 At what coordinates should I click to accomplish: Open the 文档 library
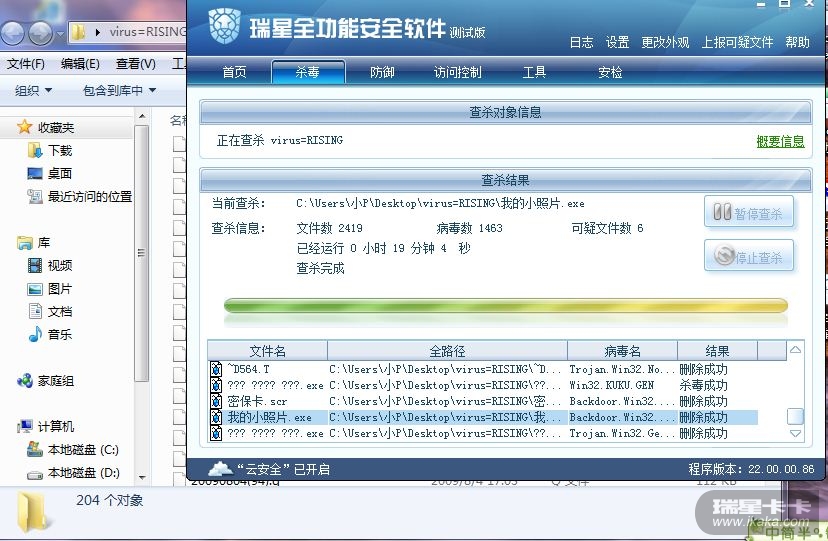60,311
